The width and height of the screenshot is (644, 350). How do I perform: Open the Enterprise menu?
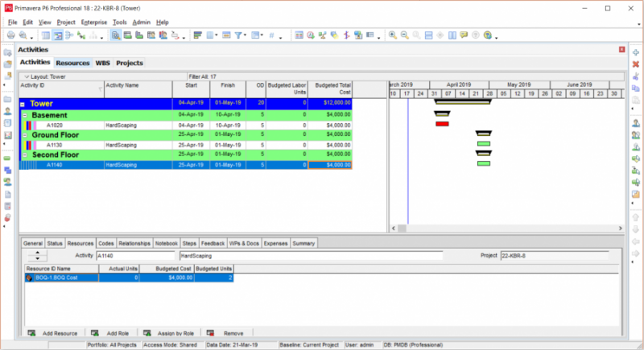click(94, 23)
